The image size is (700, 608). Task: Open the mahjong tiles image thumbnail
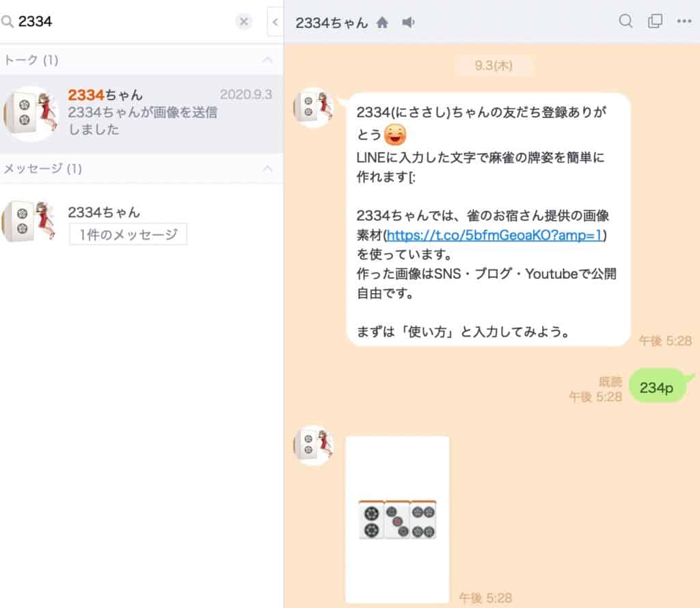point(397,520)
